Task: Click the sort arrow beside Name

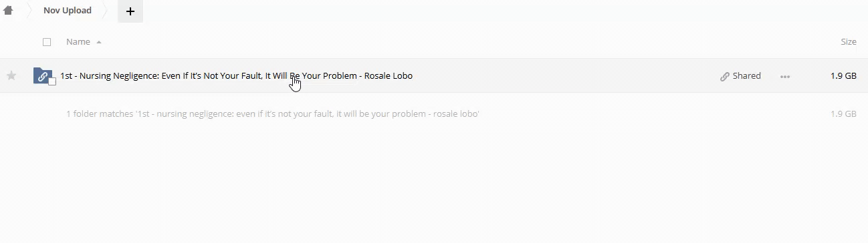Action: tap(99, 42)
